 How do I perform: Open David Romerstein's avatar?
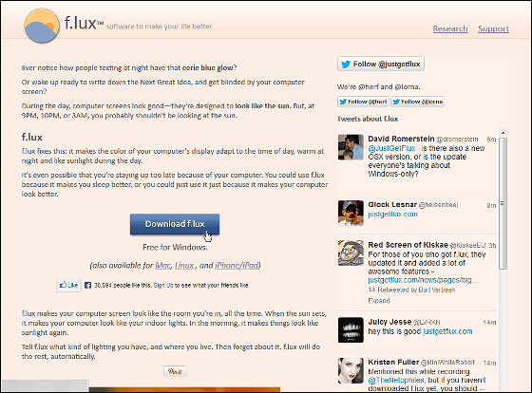pos(351,147)
